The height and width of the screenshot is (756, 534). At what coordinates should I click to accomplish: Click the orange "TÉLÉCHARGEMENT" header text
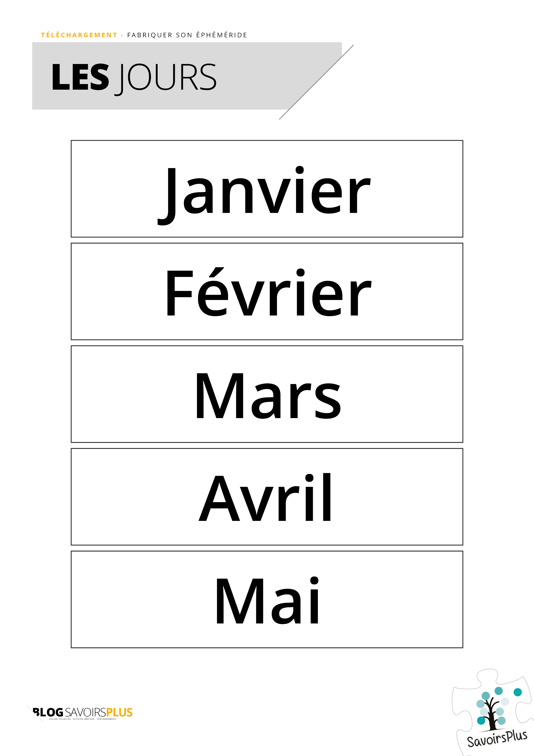pos(79,35)
